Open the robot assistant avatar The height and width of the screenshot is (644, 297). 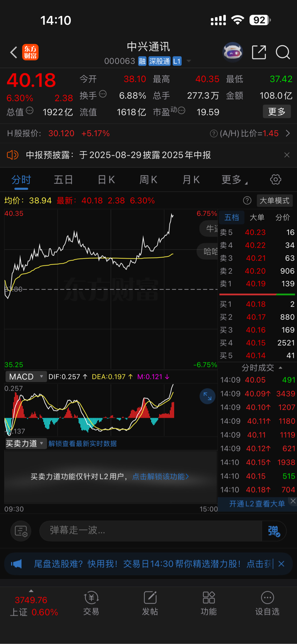(232, 52)
